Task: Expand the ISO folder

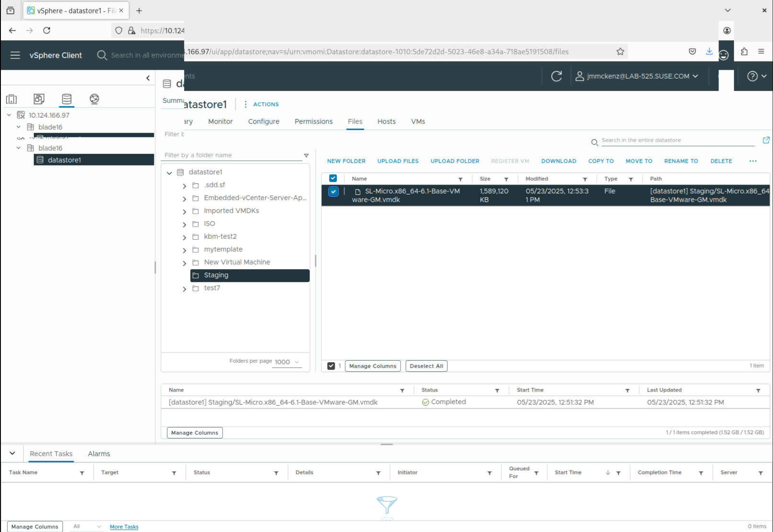Action: coord(184,224)
